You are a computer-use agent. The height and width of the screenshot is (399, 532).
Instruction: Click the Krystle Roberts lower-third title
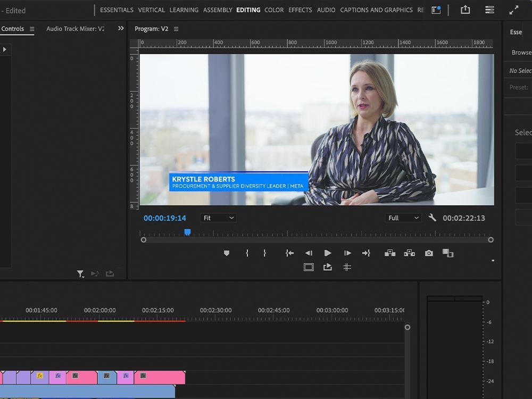(239, 182)
